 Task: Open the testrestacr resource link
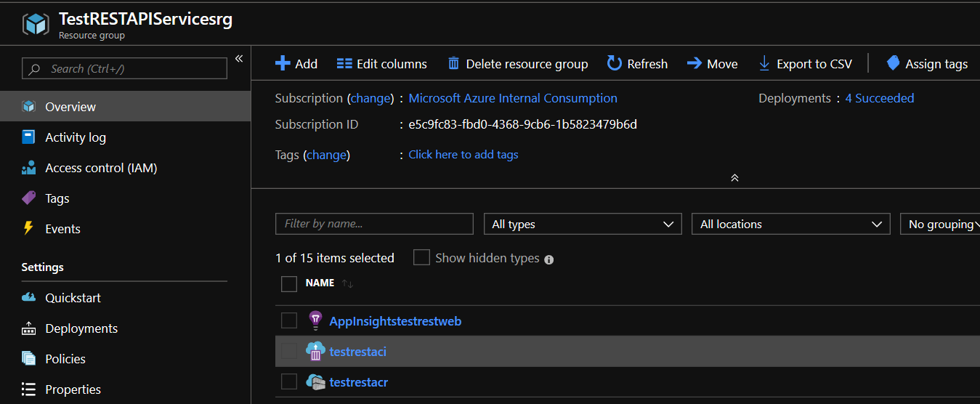pos(359,382)
